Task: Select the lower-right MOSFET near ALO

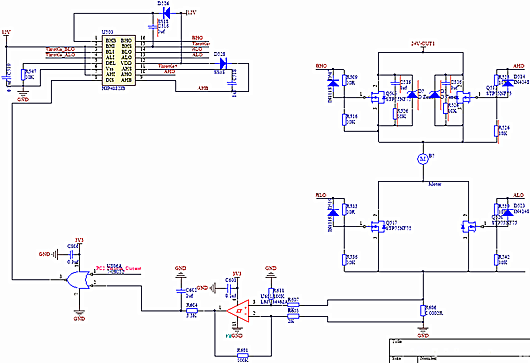Action: tap(469, 226)
